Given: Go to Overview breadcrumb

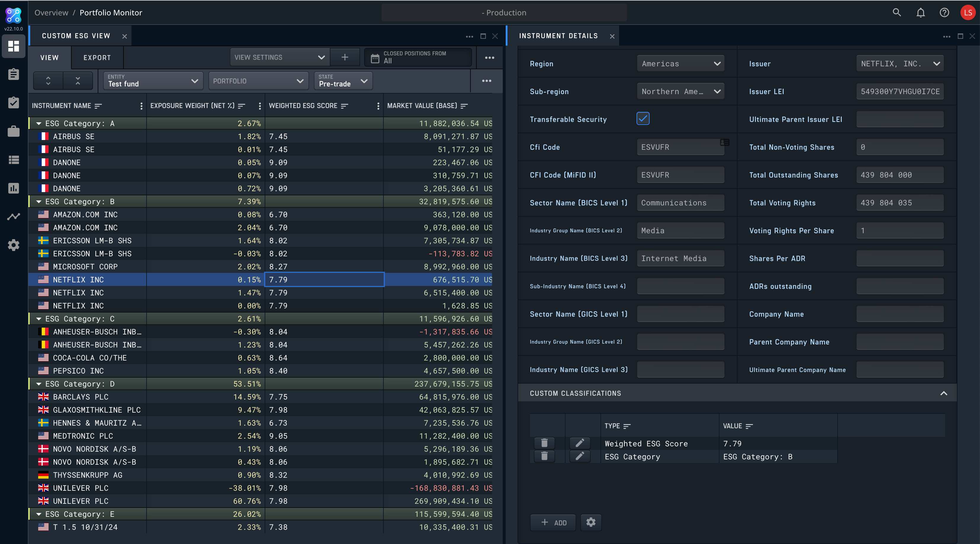Looking at the screenshot, I should click(51, 12).
